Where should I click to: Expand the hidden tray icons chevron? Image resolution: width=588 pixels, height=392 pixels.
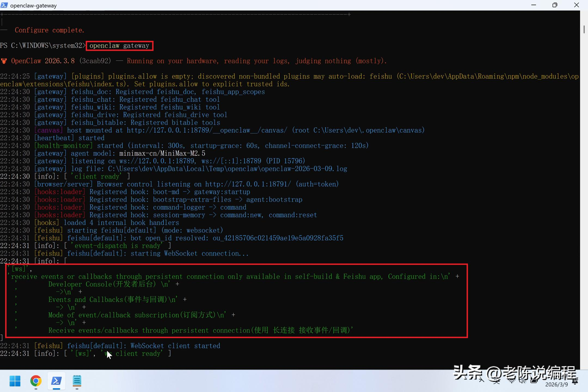(x=482, y=381)
